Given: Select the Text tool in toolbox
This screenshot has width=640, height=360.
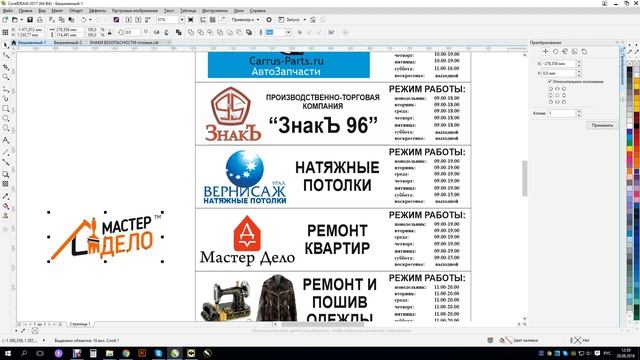Looking at the screenshot, I should point(5,140).
